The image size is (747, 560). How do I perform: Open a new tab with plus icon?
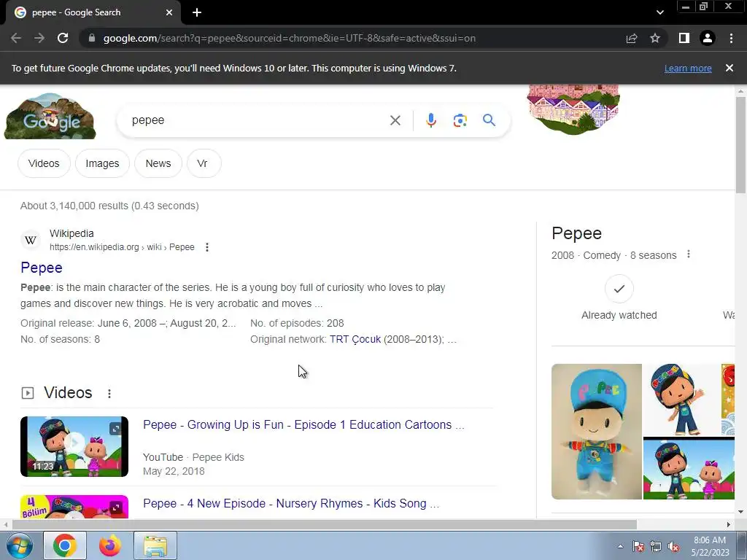[x=197, y=12]
